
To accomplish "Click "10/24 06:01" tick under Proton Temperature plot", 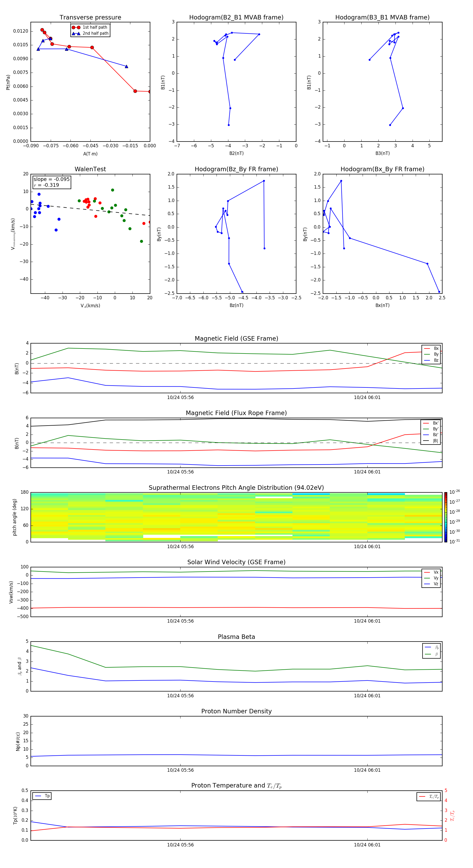I will coord(367,845).
